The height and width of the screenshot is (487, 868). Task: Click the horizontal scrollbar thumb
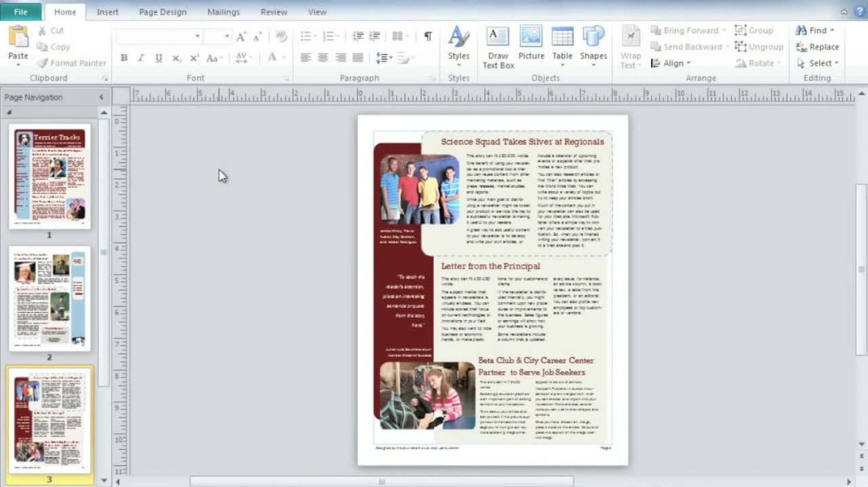click(382, 482)
